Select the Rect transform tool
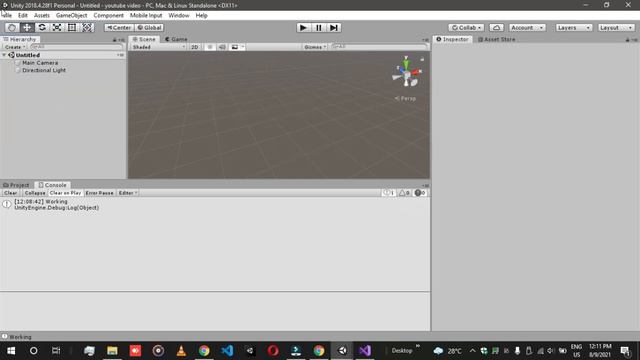Image resolution: width=640 pixels, height=360 pixels. tap(72, 27)
